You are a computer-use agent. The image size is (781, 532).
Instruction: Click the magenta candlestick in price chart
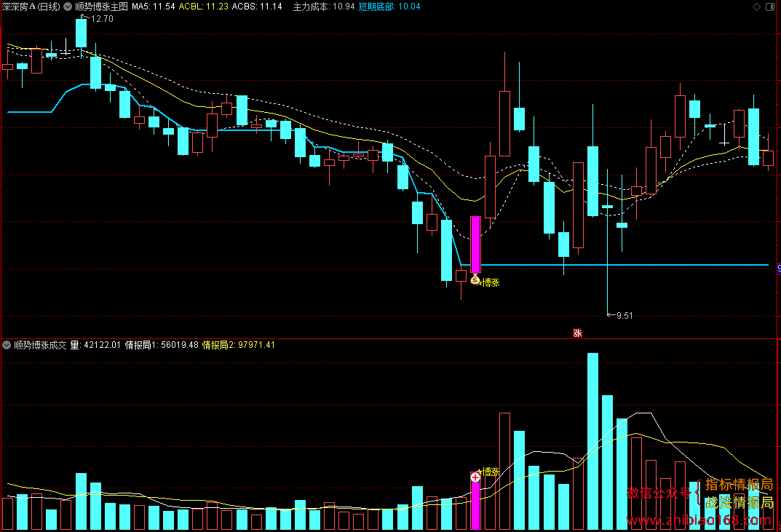[x=476, y=245]
